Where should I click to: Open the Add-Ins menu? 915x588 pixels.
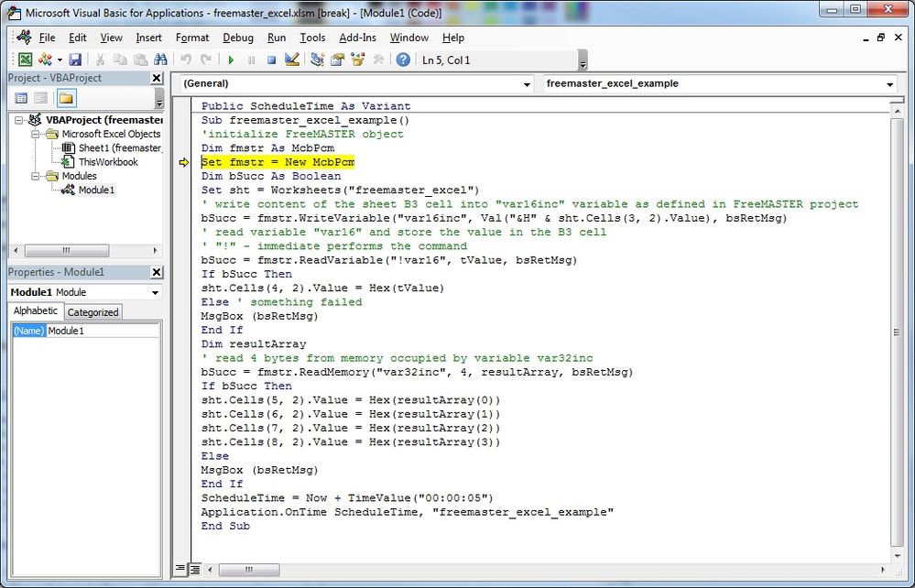[x=358, y=38]
